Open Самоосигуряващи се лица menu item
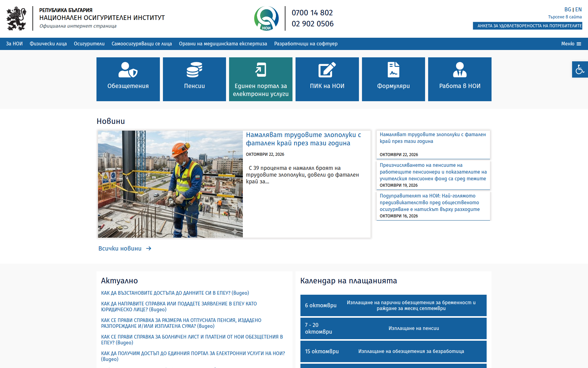Viewport: 588px width, 368px height. coord(142,44)
